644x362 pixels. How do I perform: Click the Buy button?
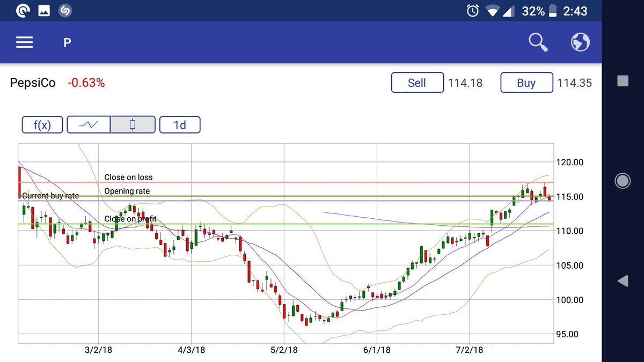[526, 83]
